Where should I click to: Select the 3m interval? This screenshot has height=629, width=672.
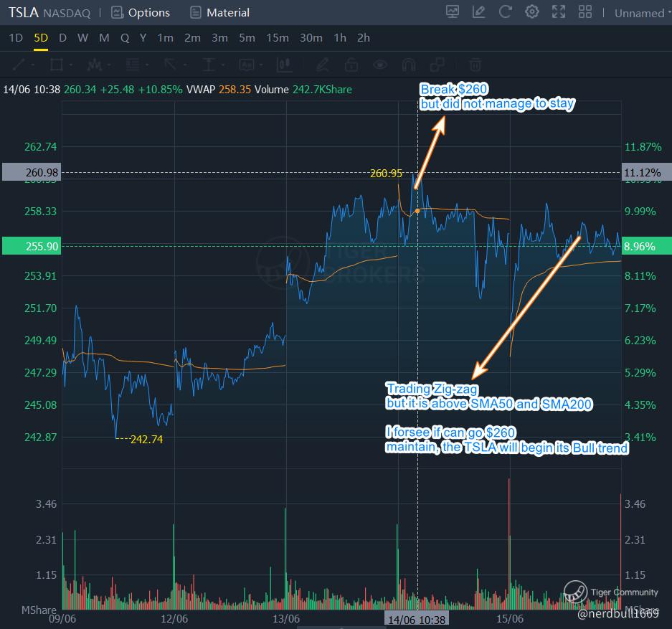220,38
